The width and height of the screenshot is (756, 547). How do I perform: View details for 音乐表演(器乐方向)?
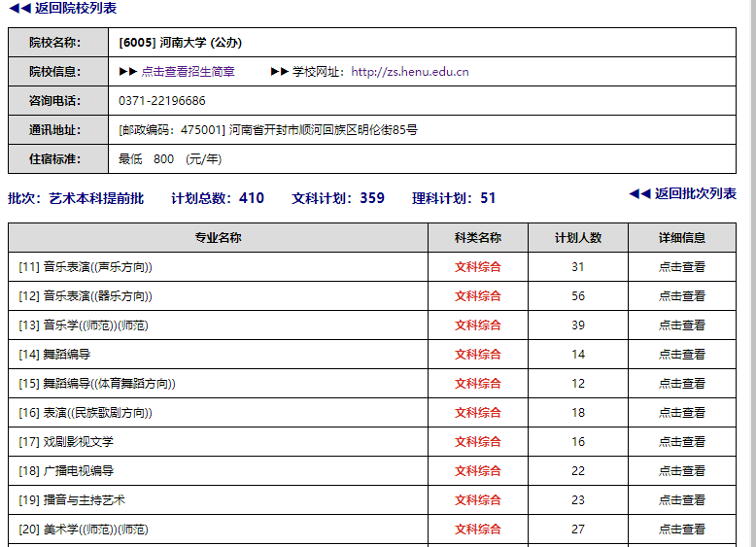coord(681,296)
